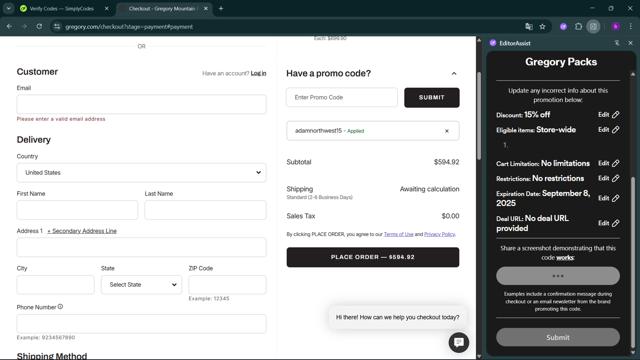The width and height of the screenshot is (640, 360).
Task: Open Chrome three-dot menu
Action: 631,27
